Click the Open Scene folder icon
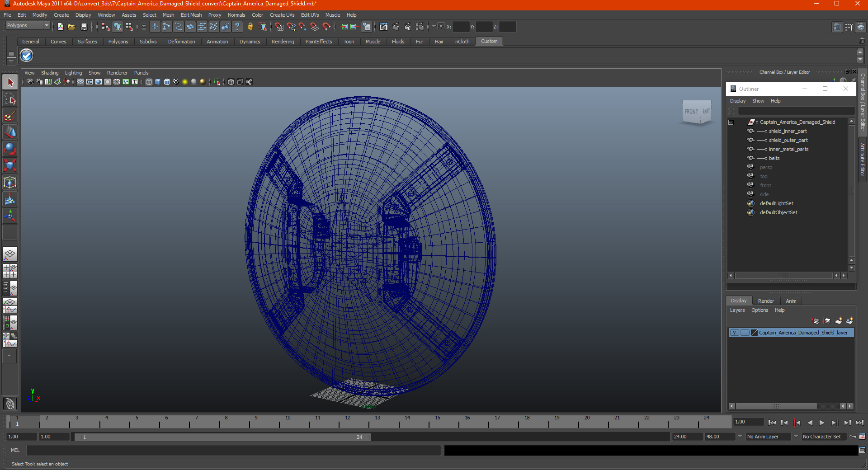 [x=71, y=27]
